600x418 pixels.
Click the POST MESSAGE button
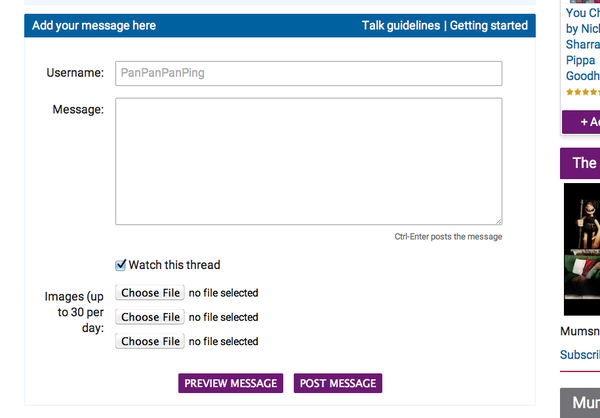tap(338, 383)
